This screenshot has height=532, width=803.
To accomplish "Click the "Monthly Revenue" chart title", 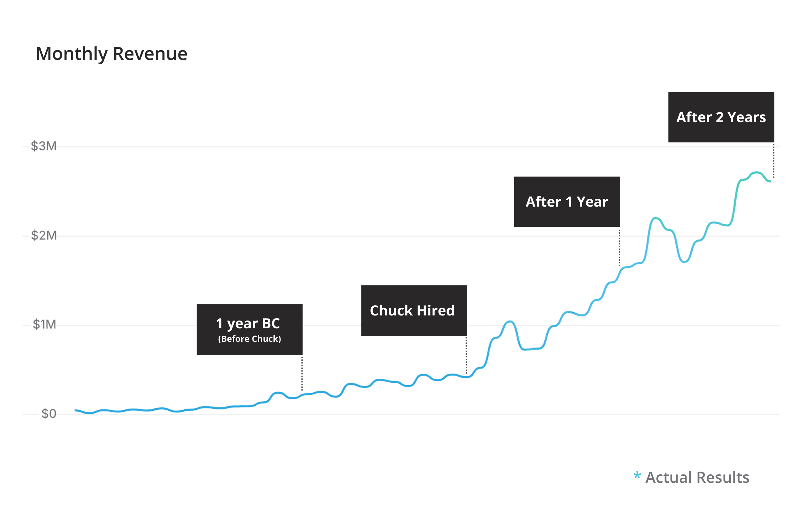I will click(111, 54).
